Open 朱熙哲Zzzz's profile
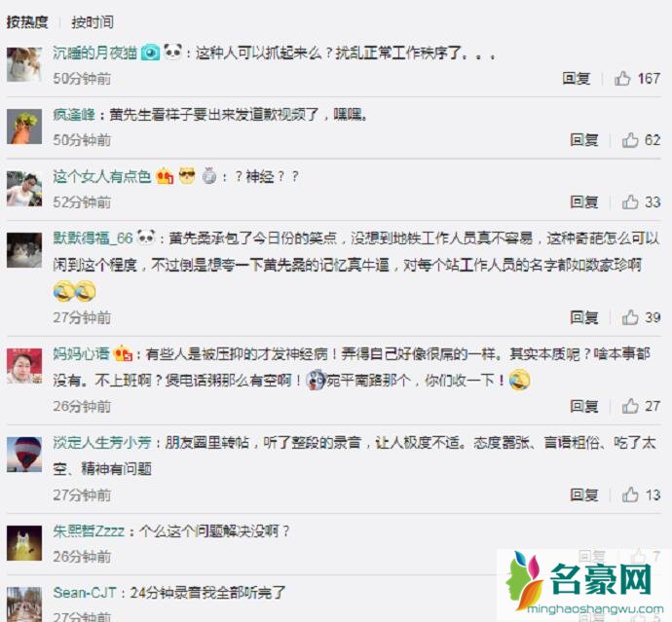This screenshot has height=622, width=672. pyautogui.click(x=89, y=531)
